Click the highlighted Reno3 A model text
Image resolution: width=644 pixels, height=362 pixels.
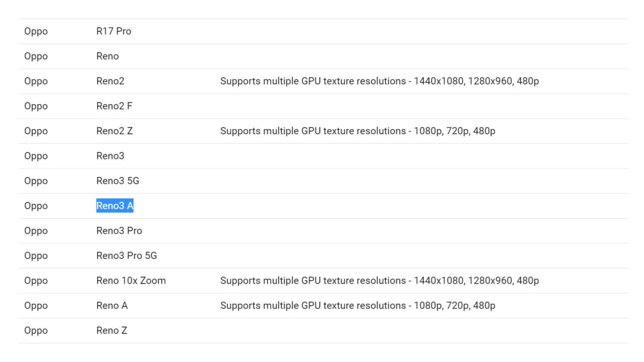pos(115,206)
